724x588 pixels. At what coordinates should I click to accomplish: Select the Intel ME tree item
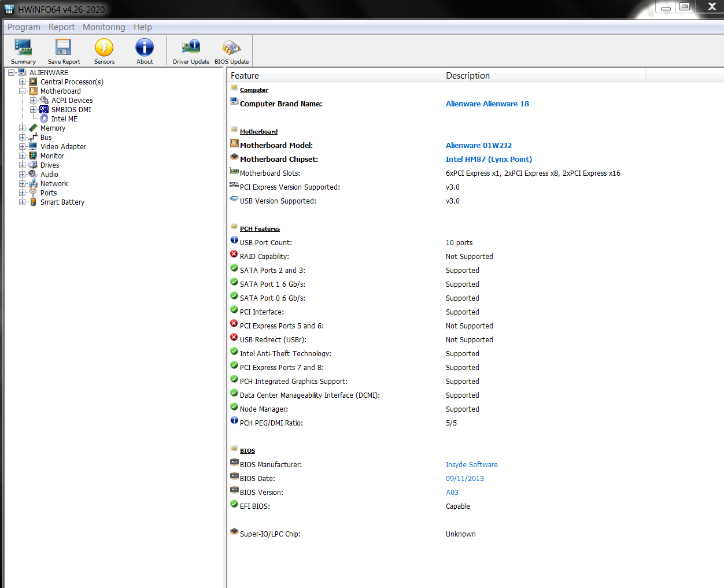pos(64,119)
